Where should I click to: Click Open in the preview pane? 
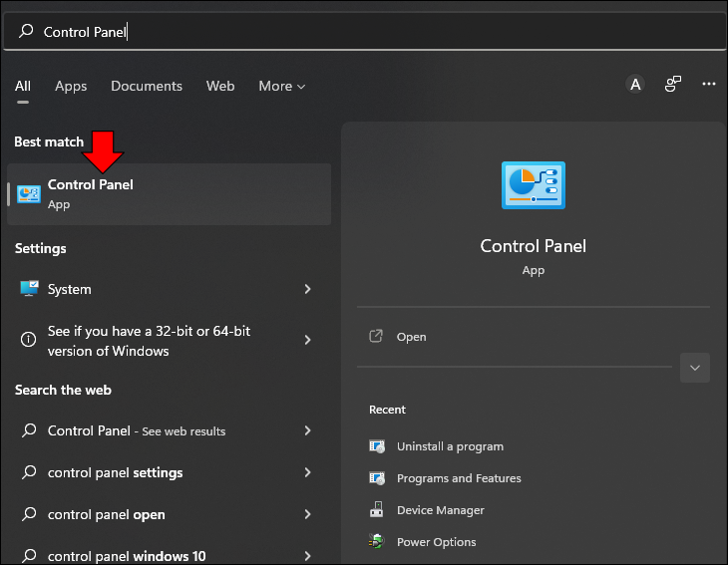coord(411,337)
